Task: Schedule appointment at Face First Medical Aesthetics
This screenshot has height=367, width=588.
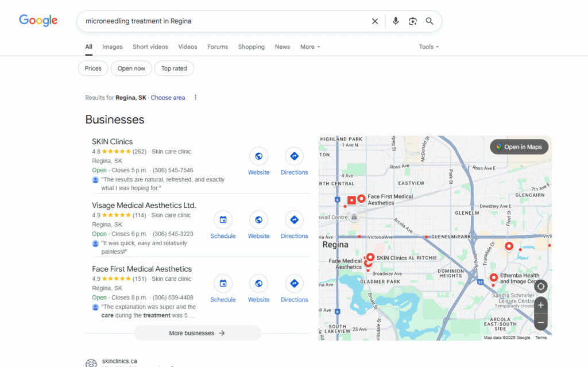Action: pyautogui.click(x=223, y=284)
